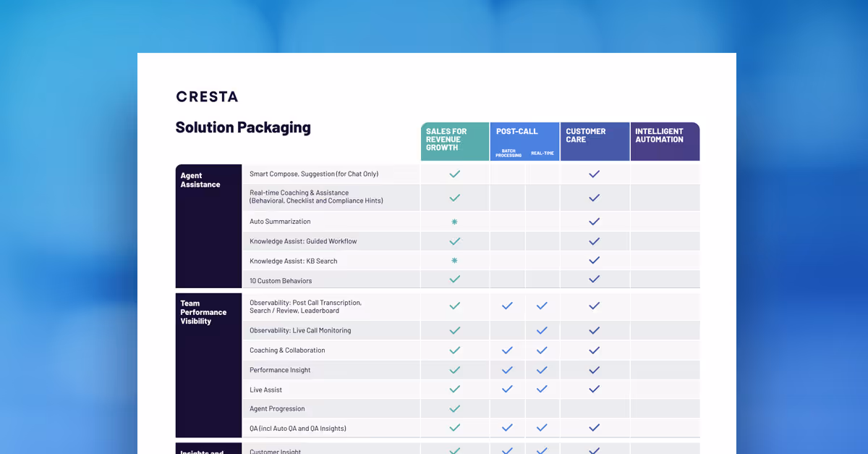The image size is (868, 454).
Task: Click the 'Live Assist' row label
Action: click(x=265, y=390)
